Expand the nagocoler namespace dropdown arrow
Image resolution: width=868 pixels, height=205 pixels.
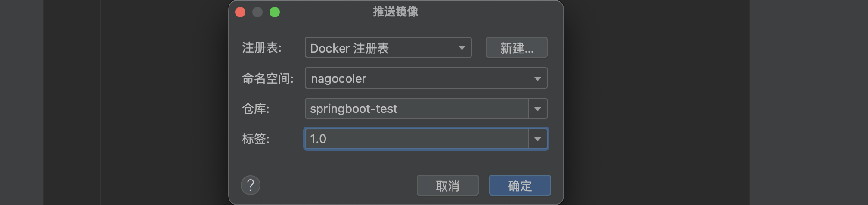pos(538,78)
